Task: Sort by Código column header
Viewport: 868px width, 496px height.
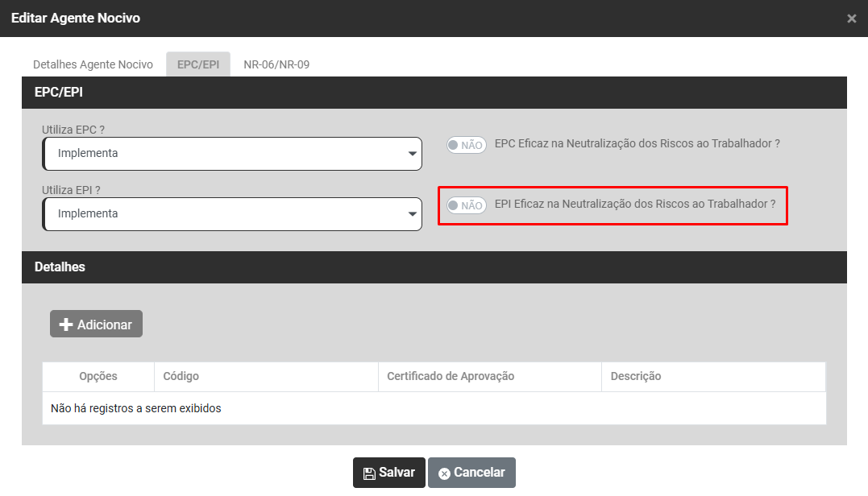Action: click(x=266, y=377)
